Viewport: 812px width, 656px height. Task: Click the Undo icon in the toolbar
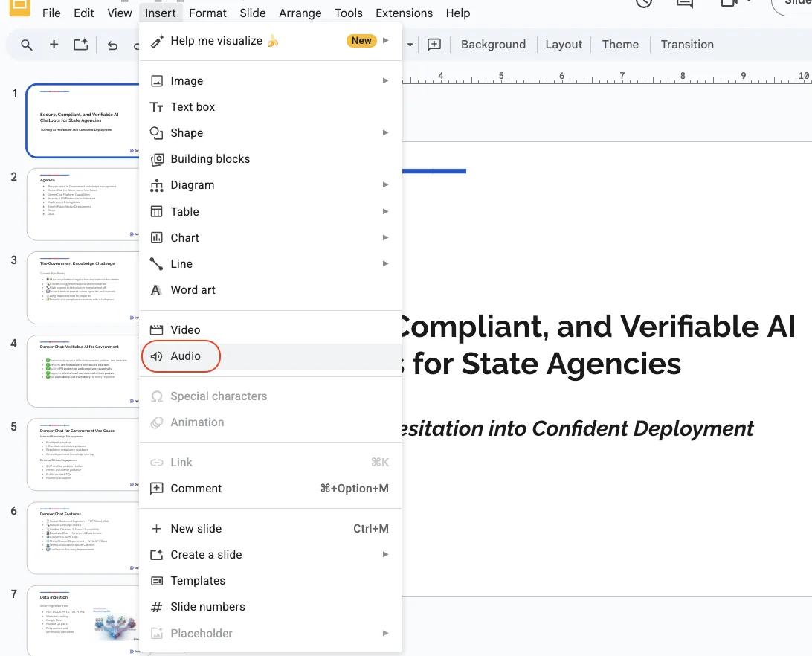pos(112,45)
